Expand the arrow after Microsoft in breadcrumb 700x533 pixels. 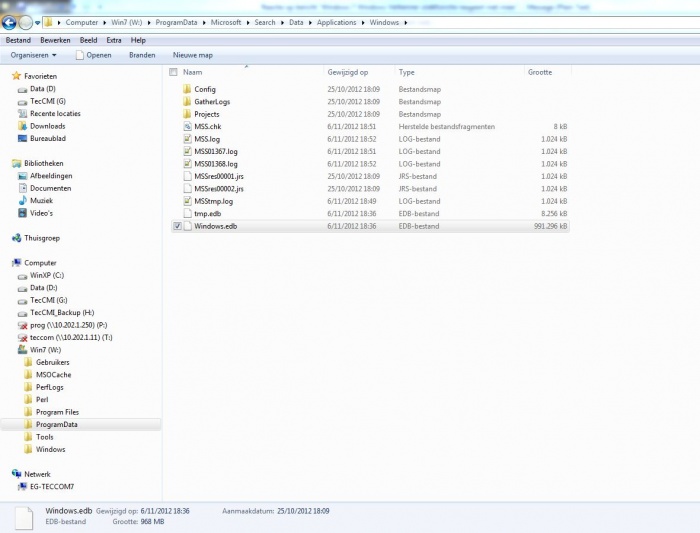tap(248, 22)
